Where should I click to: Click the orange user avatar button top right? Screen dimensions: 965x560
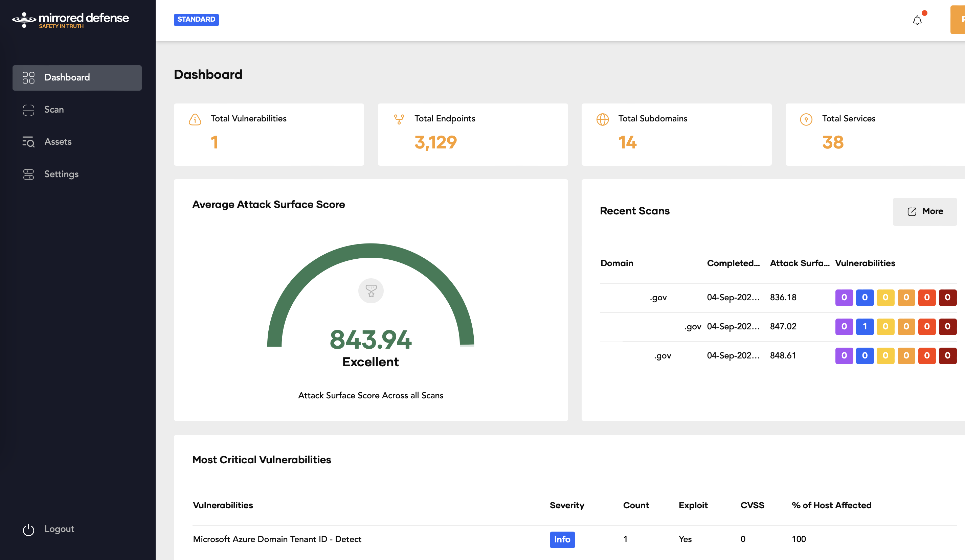(x=958, y=19)
